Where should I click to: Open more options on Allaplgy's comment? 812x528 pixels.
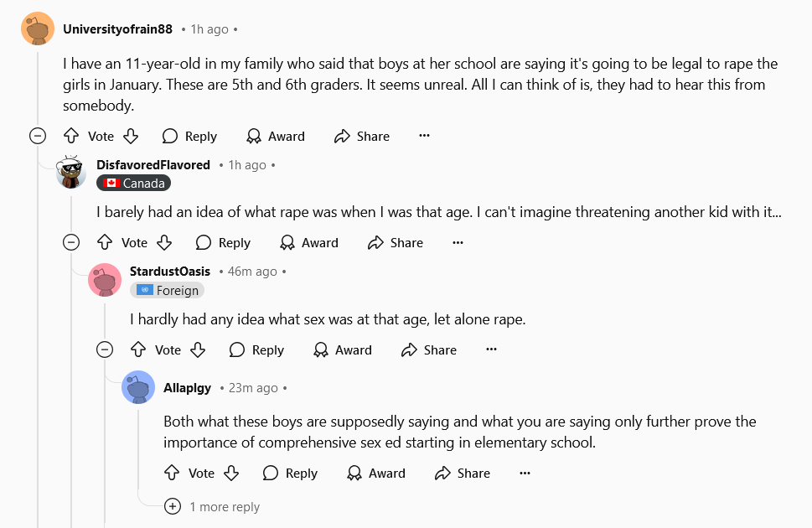525,473
